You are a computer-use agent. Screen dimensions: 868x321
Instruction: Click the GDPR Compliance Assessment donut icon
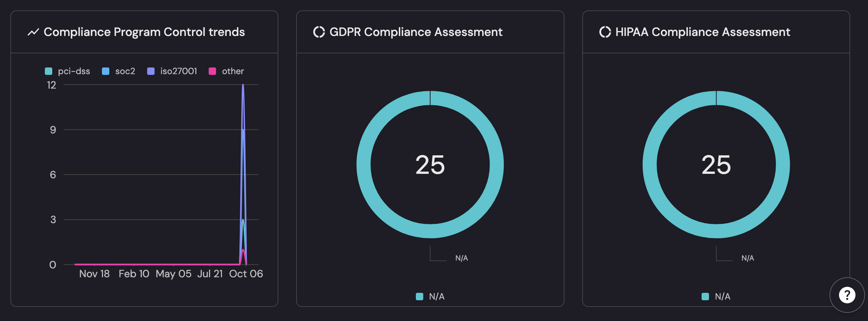click(x=319, y=32)
